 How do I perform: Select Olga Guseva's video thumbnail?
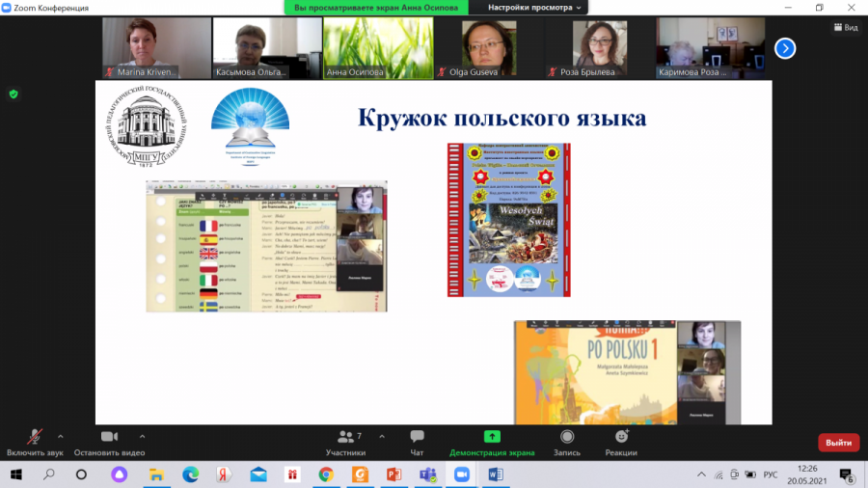point(488,47)
